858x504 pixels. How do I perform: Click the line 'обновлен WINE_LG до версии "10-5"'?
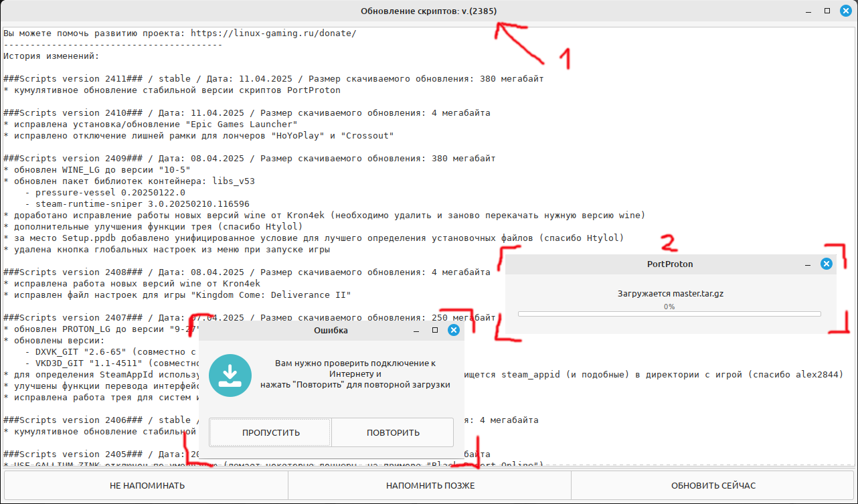(x=97, y=170)
